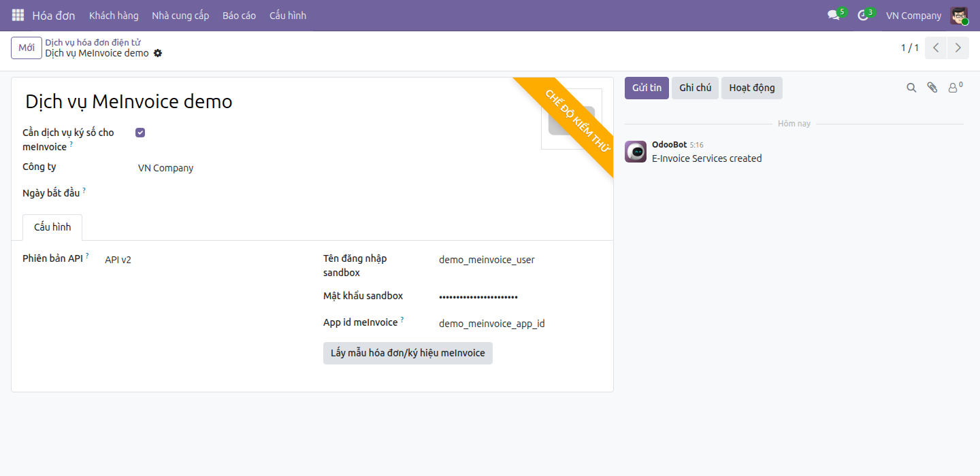
Task: Select the Cấu hình form tab
Action: point(52,227)
